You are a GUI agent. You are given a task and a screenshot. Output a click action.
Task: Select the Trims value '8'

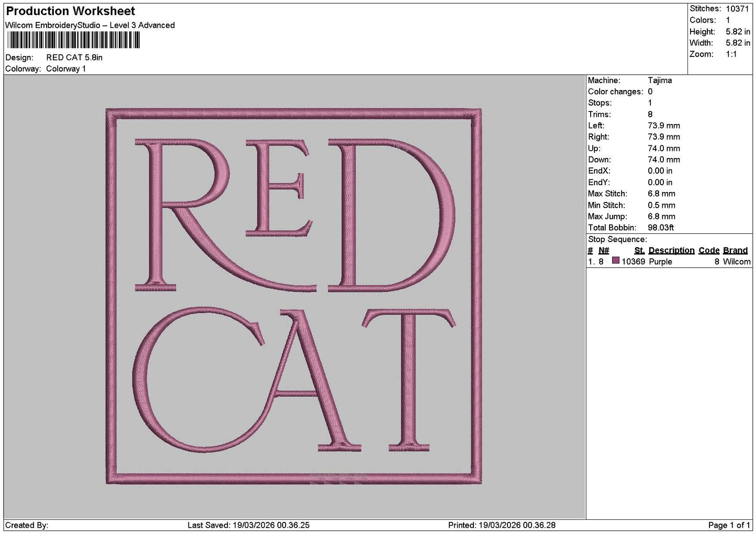[x=650, y=114]
